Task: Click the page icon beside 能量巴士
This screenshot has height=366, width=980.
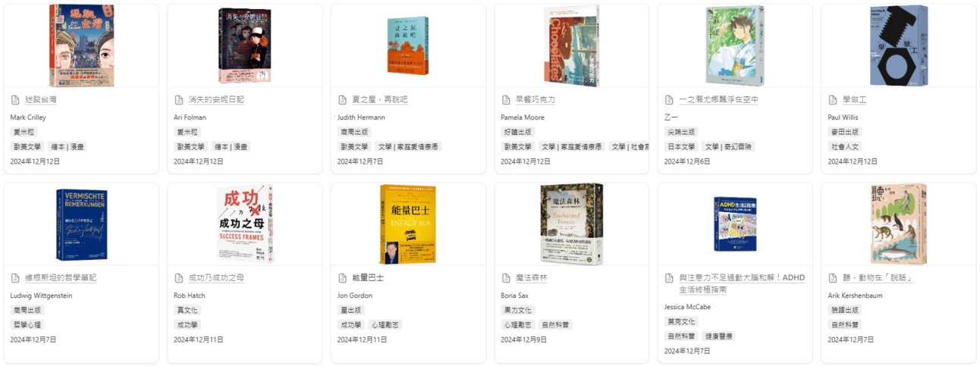Action: pos(343,278)
